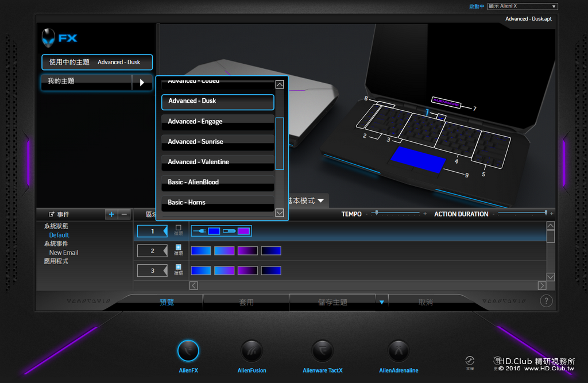Viewport: 588px width, 383px height.
Task: Click the tempo minus sign
Action: click(x=366, y=214)
